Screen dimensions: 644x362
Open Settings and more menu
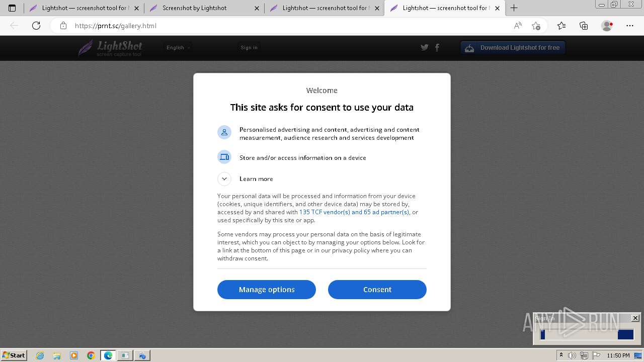[x=630, y=26]
